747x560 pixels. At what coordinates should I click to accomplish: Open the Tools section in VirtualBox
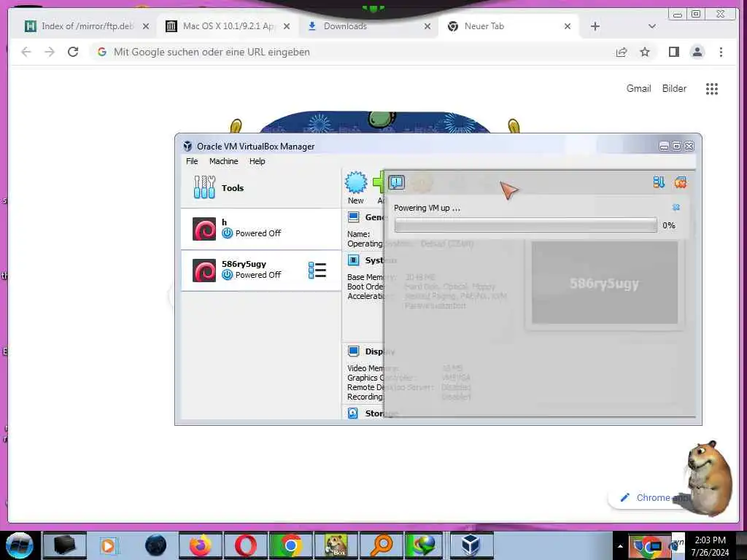(261, 187)
